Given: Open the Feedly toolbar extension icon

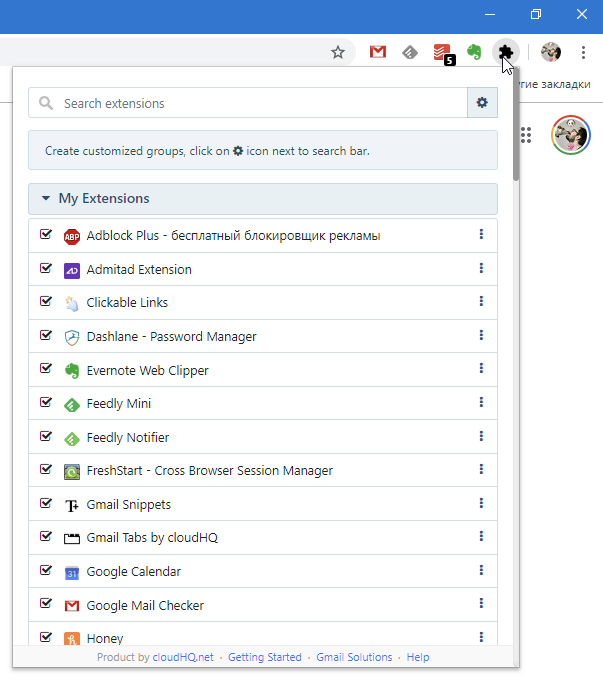Looking at the screenshot, I should (410, 52).
